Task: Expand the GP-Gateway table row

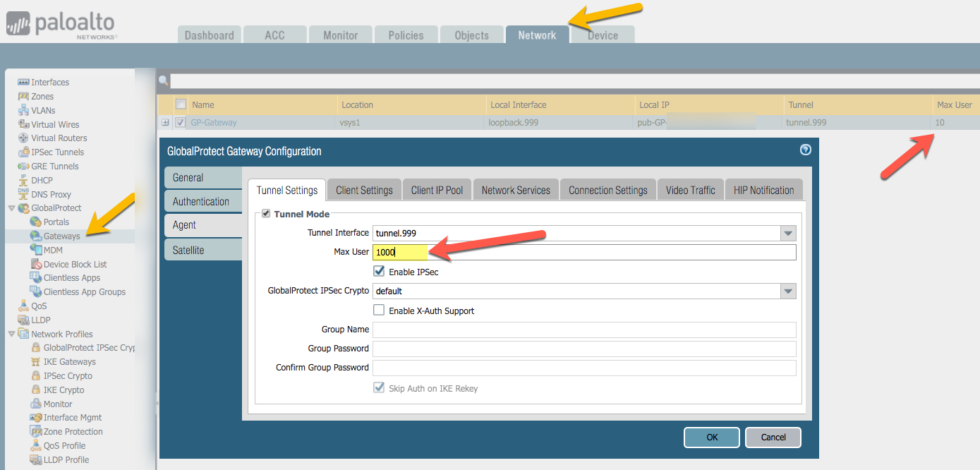Action: [165, 122]
